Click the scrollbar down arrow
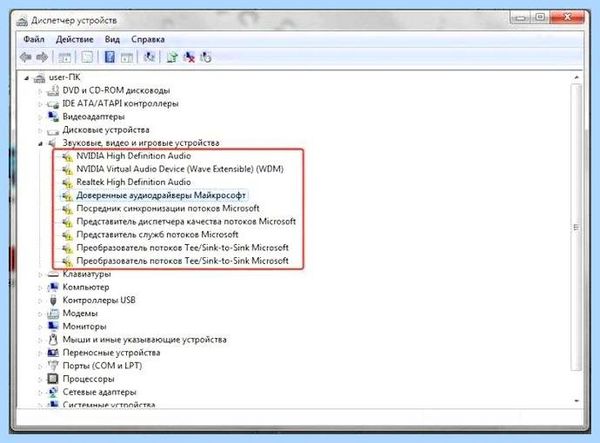 coord(576,401)
